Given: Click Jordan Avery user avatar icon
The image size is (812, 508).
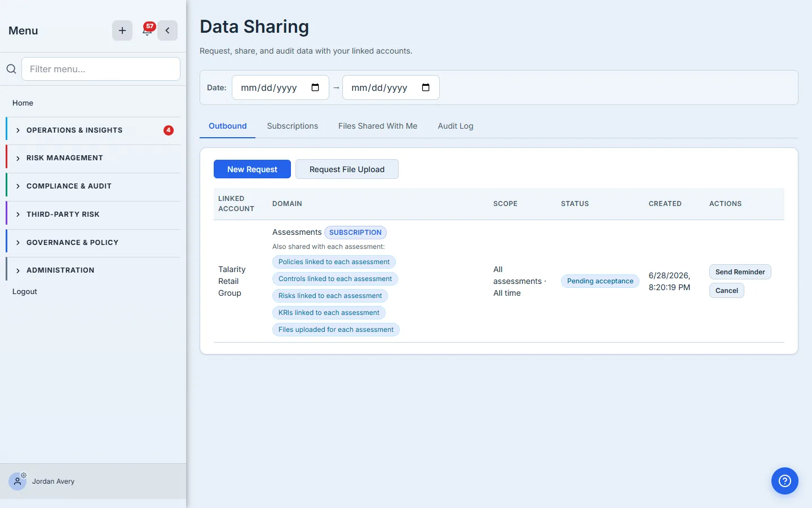Looking at the screenshot, I should (x=17, y=481).
